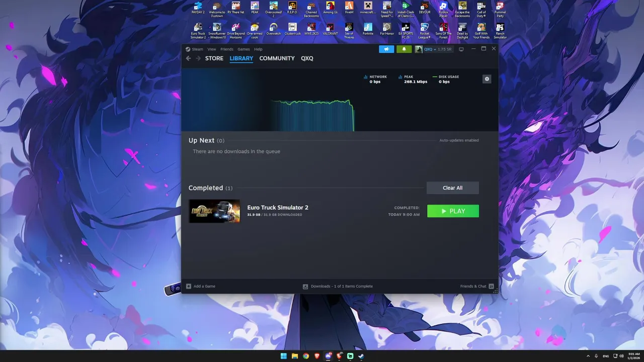Select the Fortnite desktop icon

point(368,30)
